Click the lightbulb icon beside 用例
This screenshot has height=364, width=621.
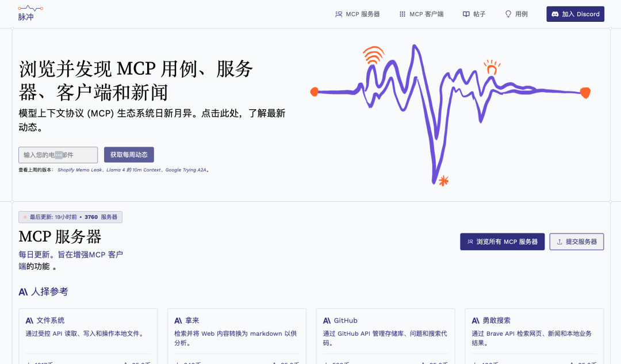click(x=508, y=14)
